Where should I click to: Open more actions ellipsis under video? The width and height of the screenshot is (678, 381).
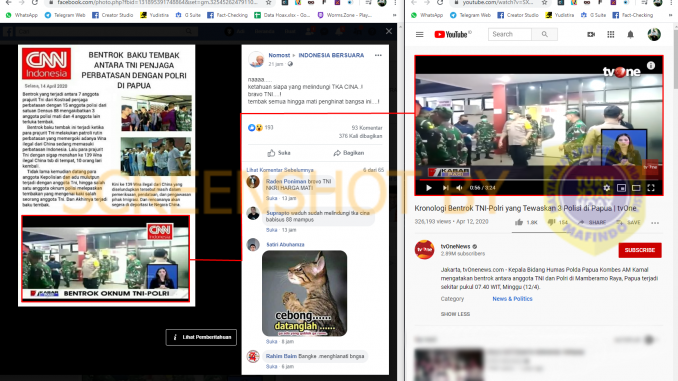point(655,223)
